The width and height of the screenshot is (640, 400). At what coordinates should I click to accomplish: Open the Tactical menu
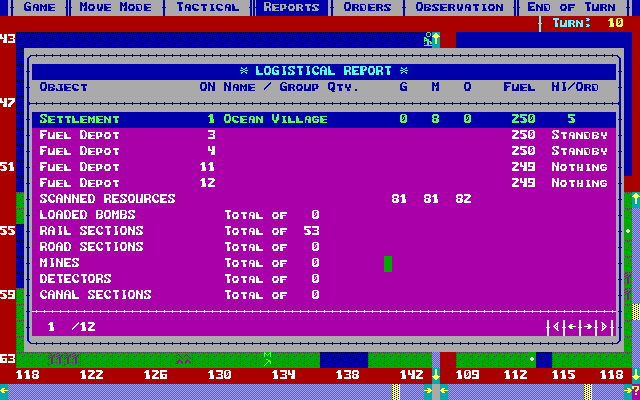coord(207,7)
